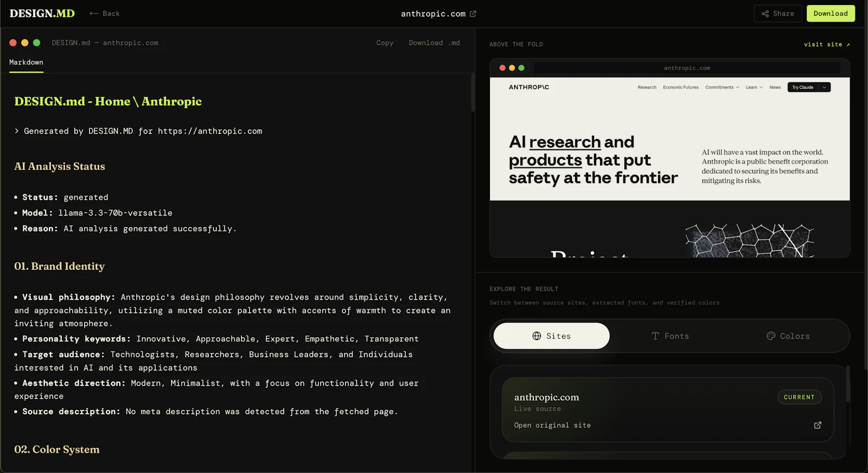The image size is (868, 473).
Task: Click the red dot in editor window
Action: (x=13, y=43)
